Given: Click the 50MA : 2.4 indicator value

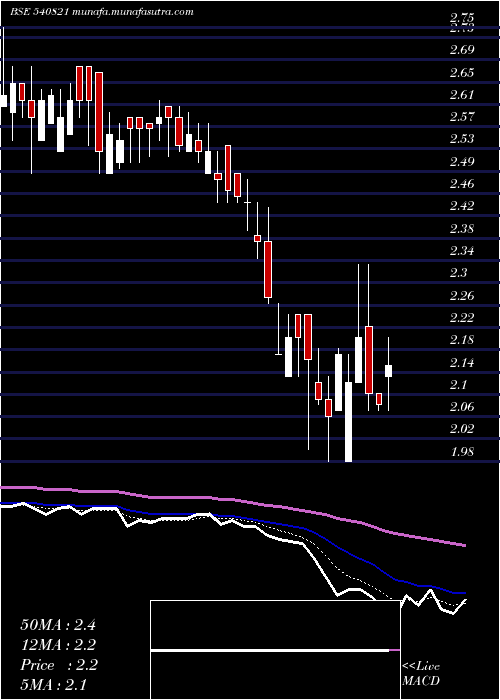Looking at the screenshot, I should tap(58, 625).
